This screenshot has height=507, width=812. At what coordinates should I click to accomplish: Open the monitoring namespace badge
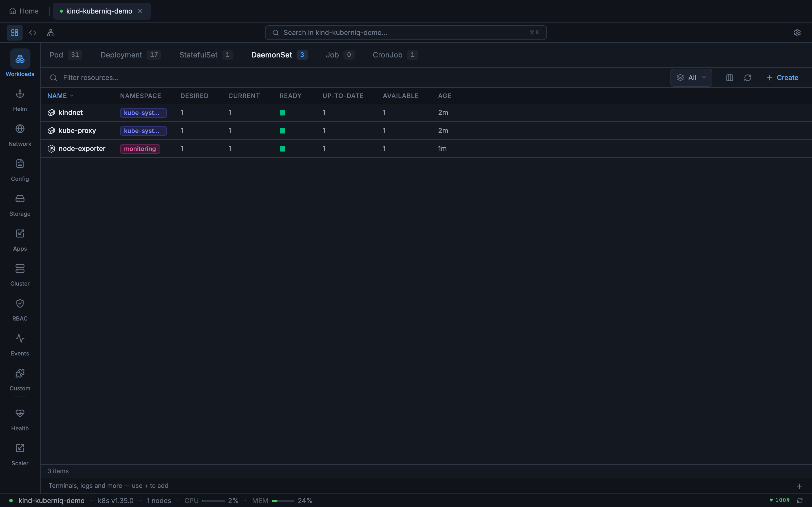click(x=140, y=148)
